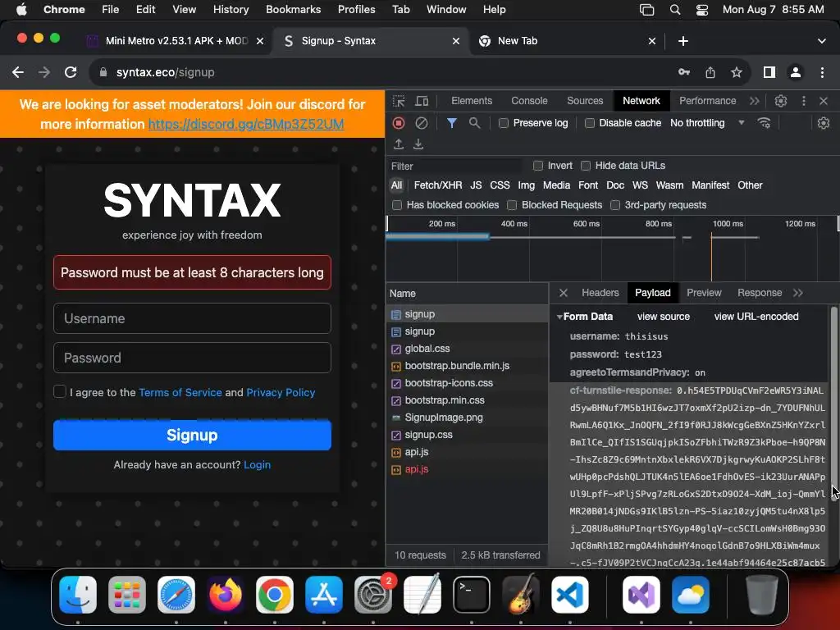Viewport: 840px width, 630px height.
Task: Open the Preview tab
Action: click(x=704, y=293)
